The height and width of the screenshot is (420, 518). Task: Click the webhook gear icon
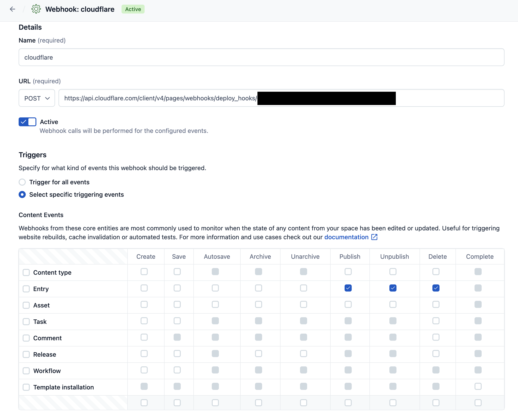click(36, 9)
